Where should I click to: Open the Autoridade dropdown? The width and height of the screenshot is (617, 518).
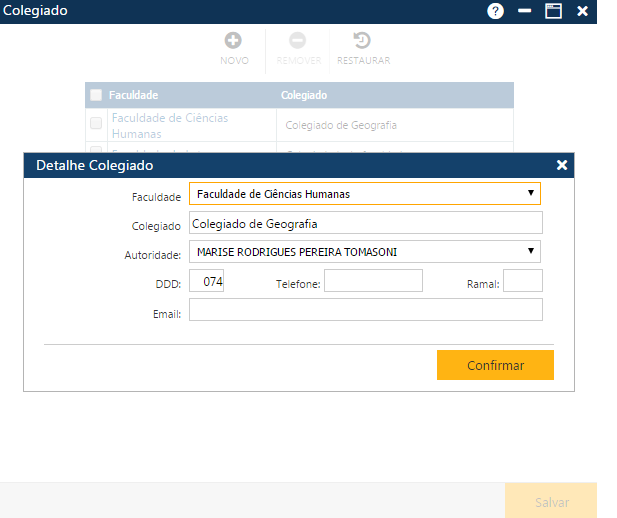pos(365,251)
